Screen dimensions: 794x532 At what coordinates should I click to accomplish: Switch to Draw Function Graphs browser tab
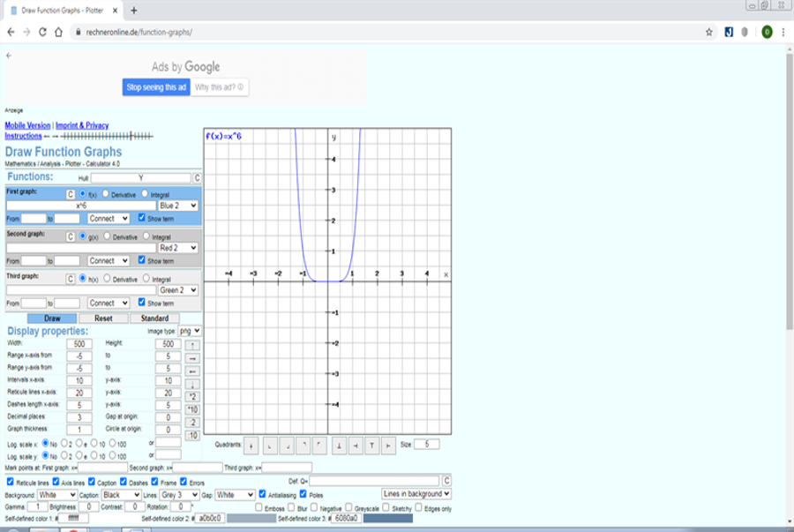click(62, 10)
